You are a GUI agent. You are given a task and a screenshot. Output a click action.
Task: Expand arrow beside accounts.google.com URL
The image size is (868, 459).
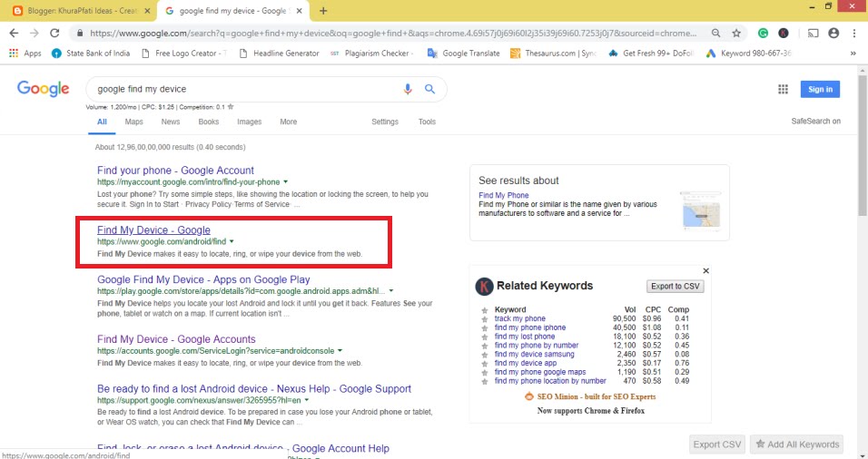[x=340, y=351]
